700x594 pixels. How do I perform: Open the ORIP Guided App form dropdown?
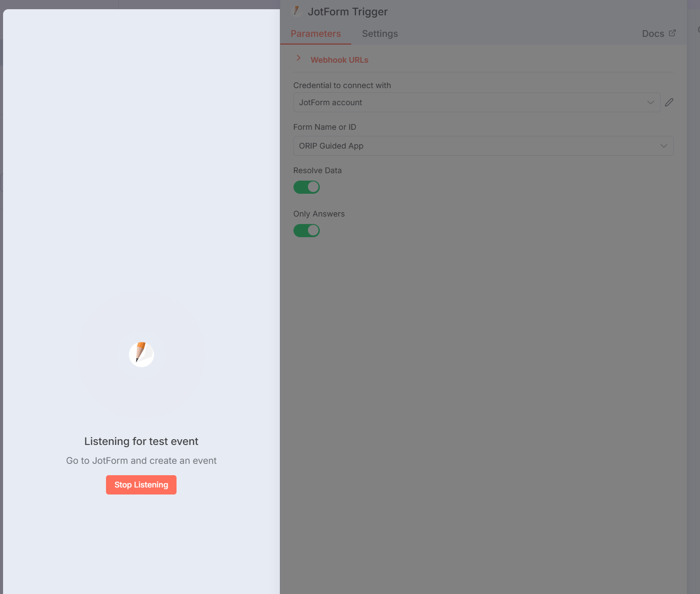483,146
